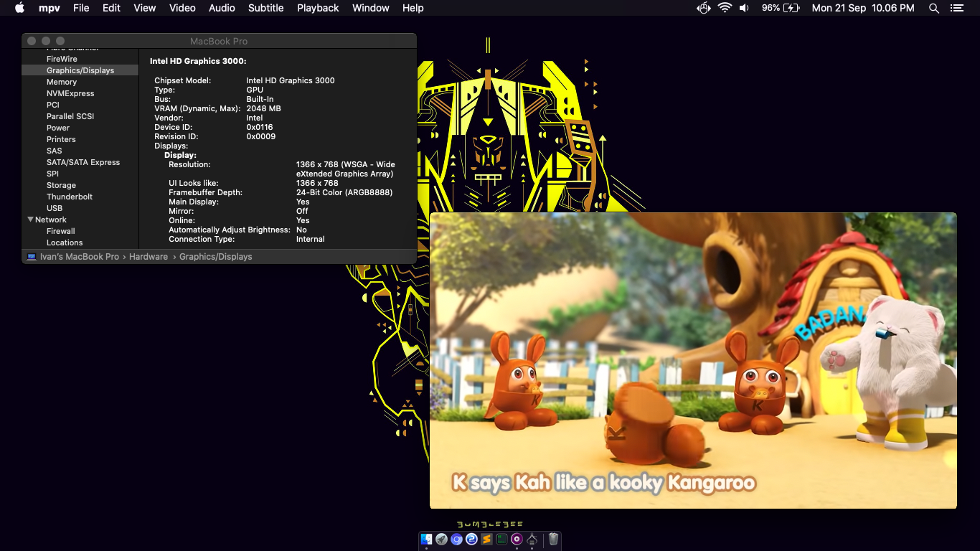
Task: Click the 'MacBook Pro' window title bar
Action: 219,41
